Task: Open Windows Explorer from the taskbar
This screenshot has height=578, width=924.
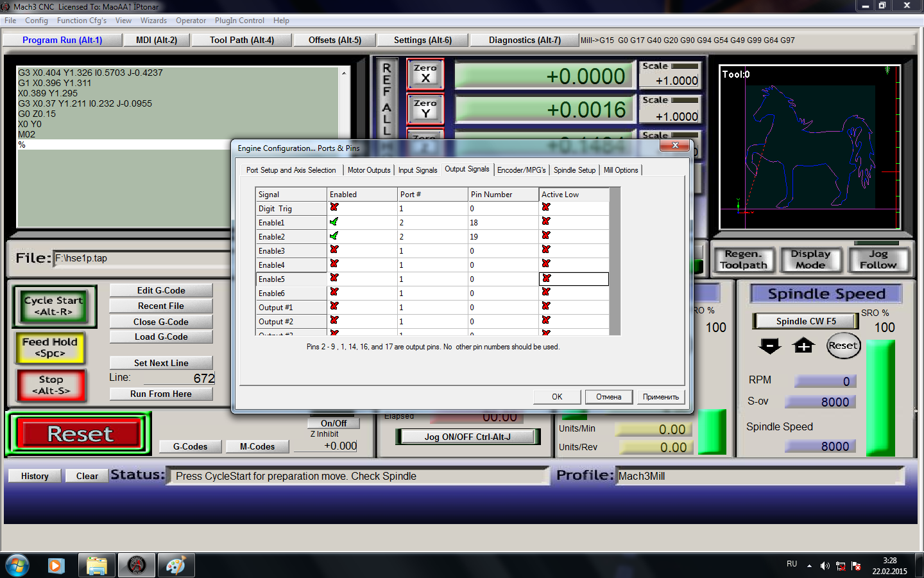Action: point(97,565)
